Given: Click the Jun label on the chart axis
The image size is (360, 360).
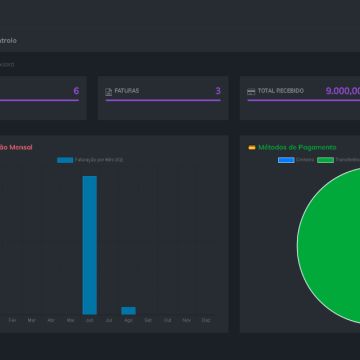Looking at the screenshot, I should pyautogui.click(x=90, y=320).
